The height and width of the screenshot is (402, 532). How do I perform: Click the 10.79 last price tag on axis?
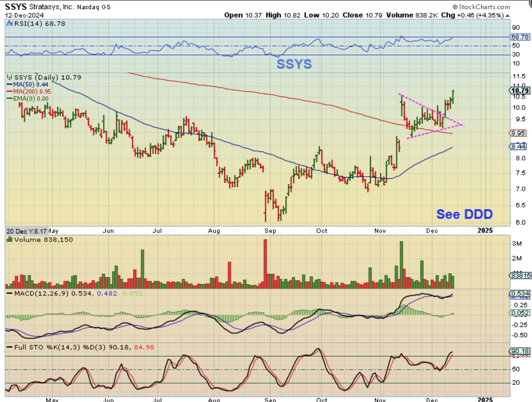tap(520, 90)
